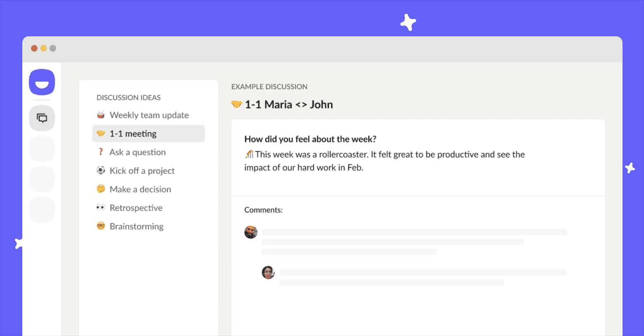Click the soccer ball icon
The height and width of the screenshot is (336, 644).
click(101, 170)
